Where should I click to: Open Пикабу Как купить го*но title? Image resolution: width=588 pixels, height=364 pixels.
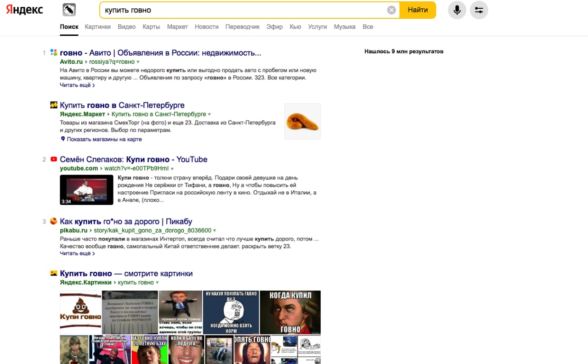tap(126, 221)
